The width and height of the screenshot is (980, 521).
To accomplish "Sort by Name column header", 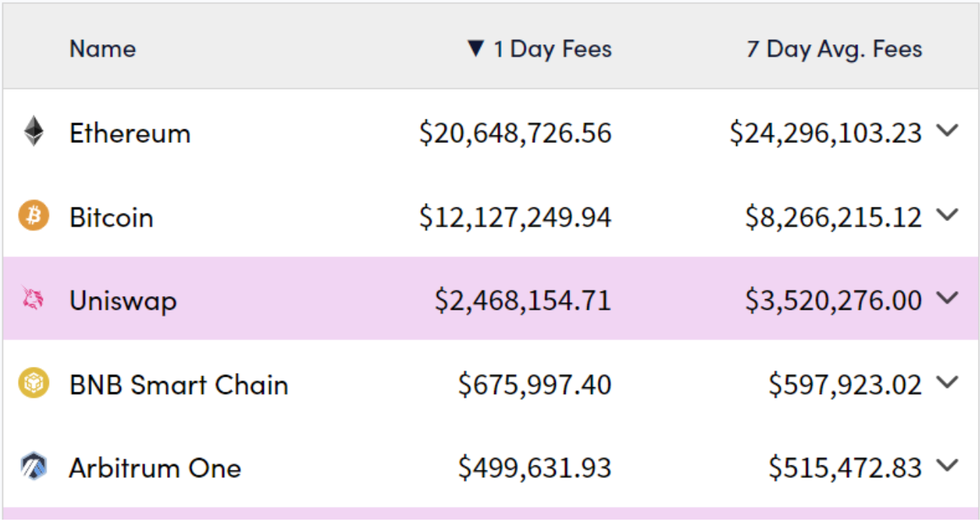I will click(102, 50).
